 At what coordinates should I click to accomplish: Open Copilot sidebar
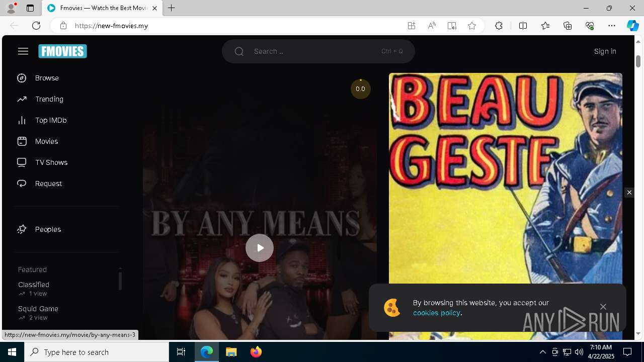tap(632, 26)
